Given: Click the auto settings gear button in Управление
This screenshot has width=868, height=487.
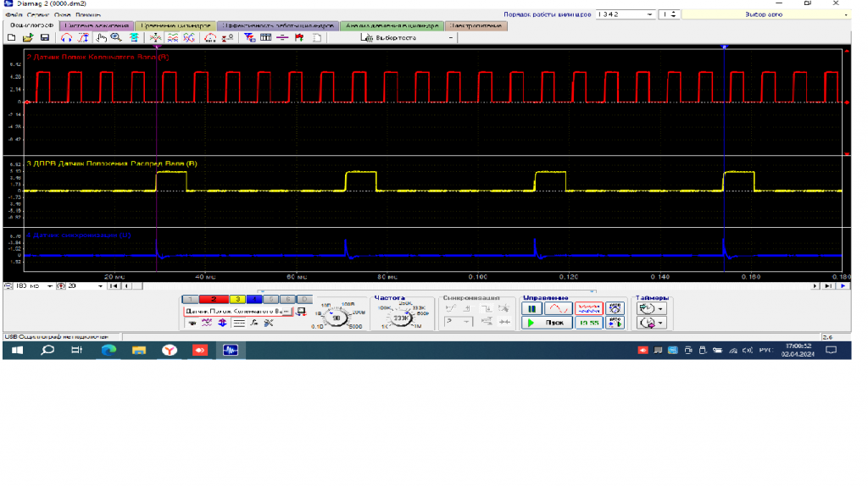Looking at the screenshot, I should click(x=615, y=309).
